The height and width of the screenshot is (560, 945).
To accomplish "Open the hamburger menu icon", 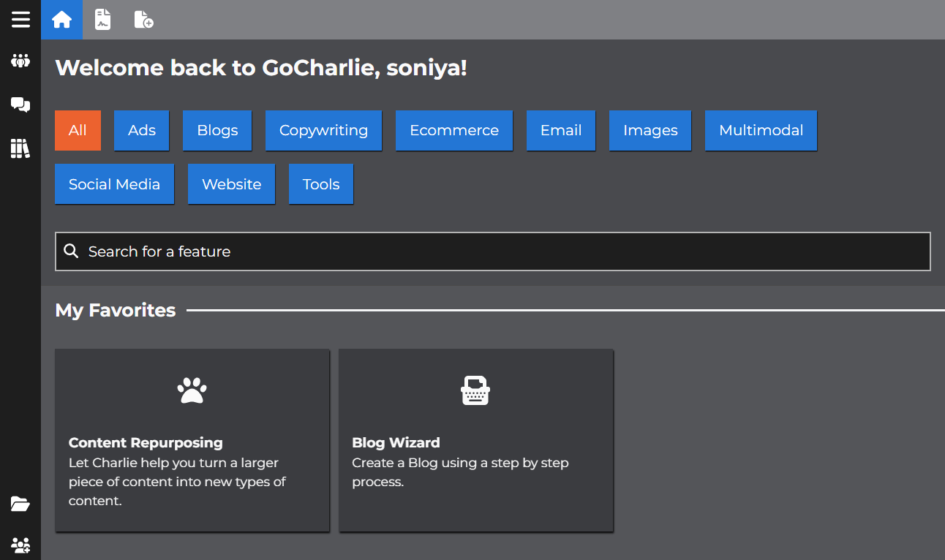I will 20,19.
